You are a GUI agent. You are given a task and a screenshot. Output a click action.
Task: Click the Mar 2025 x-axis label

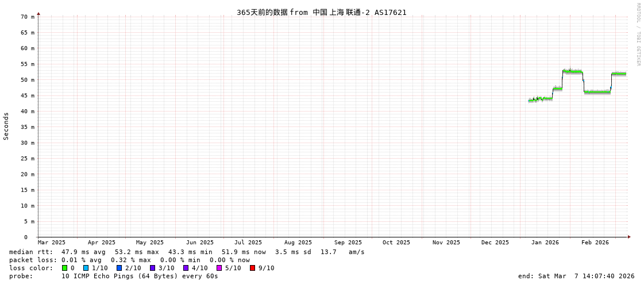click(x=52, y=243)
